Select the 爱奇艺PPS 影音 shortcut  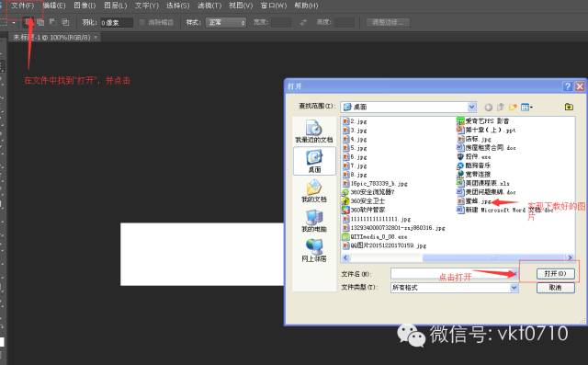(483, 120)
